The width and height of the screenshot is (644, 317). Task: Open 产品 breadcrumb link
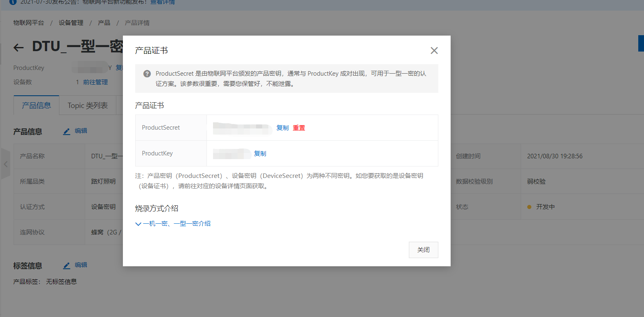click(104, 23)
